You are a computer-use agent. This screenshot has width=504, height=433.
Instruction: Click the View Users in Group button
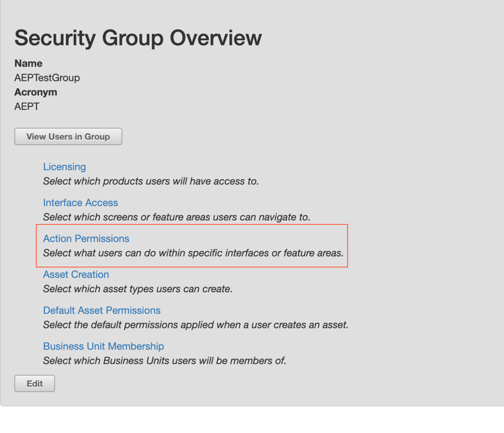68,136
